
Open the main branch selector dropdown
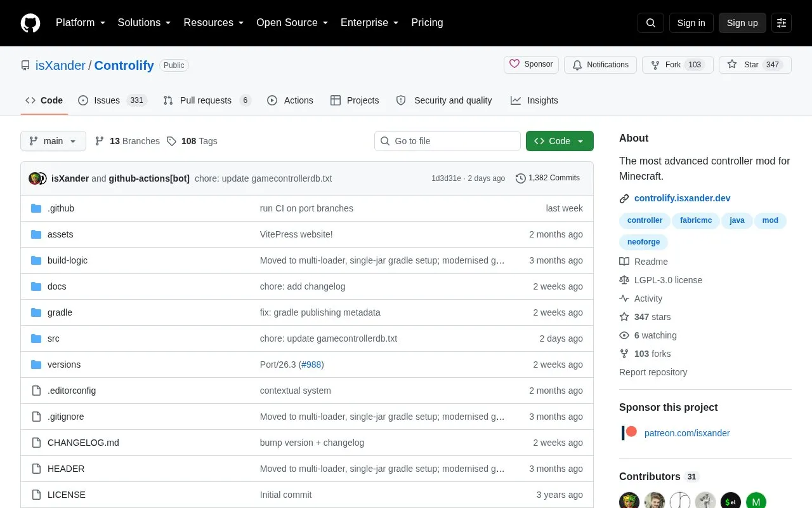pyautogui.click(x=53, y=141)
